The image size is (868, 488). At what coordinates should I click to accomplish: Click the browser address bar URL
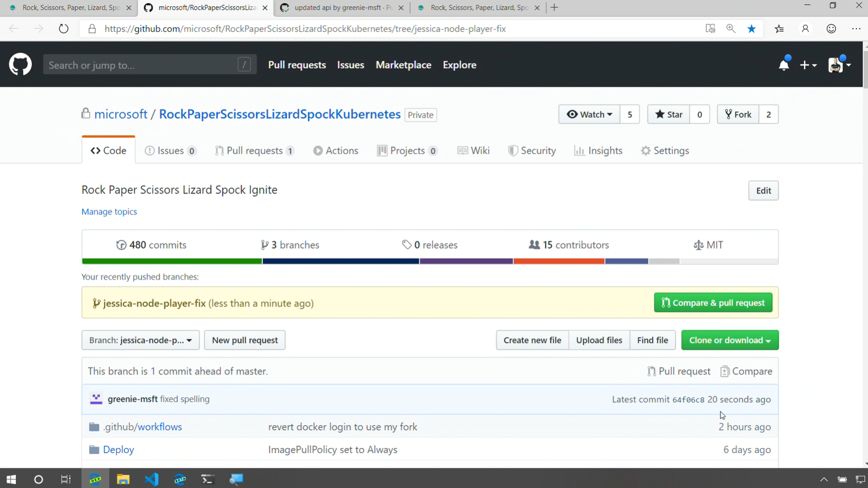[x=305, y=29]
